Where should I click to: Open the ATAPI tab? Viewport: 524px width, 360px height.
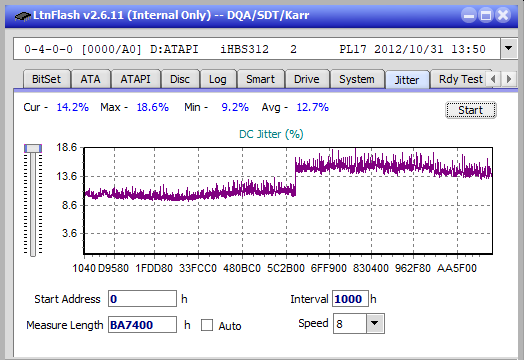tap(135, 79)
